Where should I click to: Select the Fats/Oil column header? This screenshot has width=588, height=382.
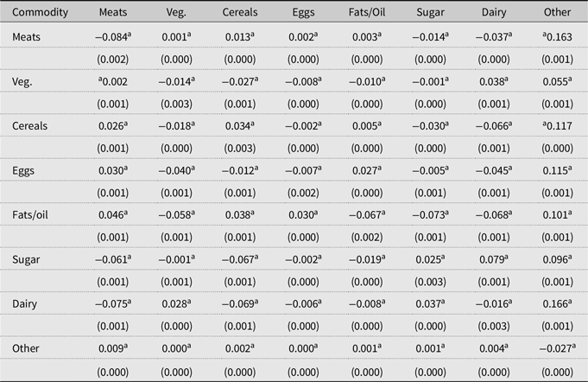[x=367, y=14]
